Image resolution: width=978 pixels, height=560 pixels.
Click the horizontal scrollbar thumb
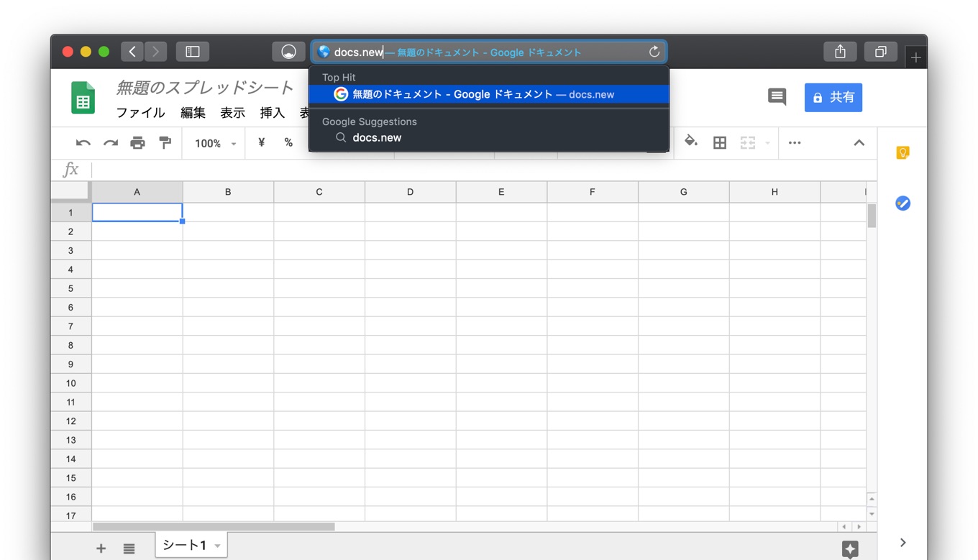tap(214, 527)
